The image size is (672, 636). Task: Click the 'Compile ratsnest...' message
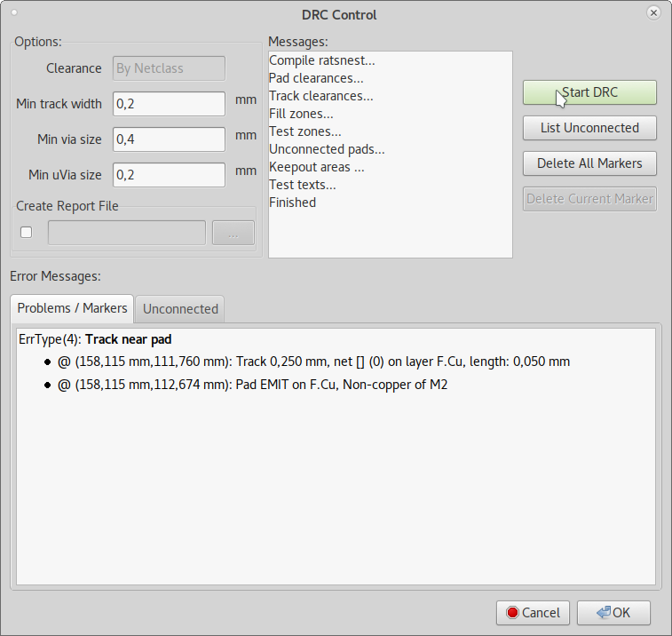[322, 60]
